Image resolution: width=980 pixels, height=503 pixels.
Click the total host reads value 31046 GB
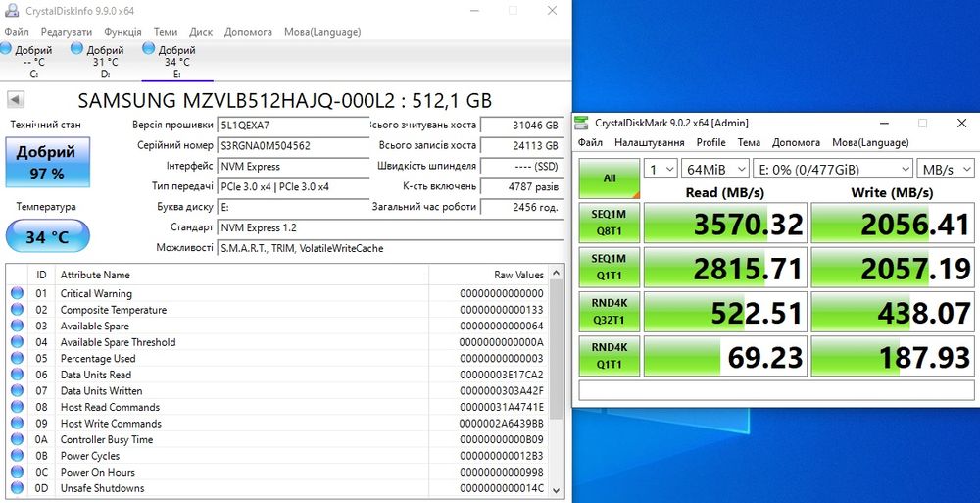[x=522, y=125]
